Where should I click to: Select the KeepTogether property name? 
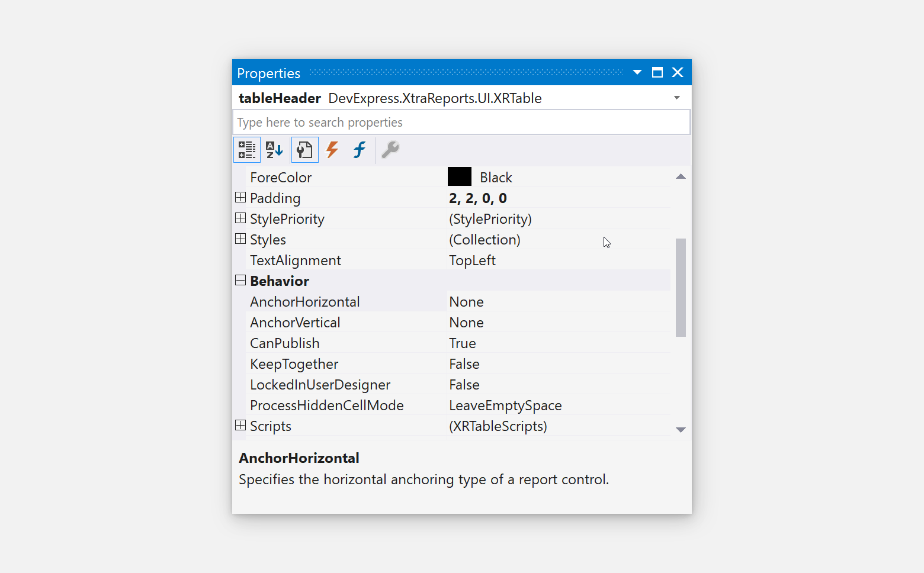click(294, 364)
